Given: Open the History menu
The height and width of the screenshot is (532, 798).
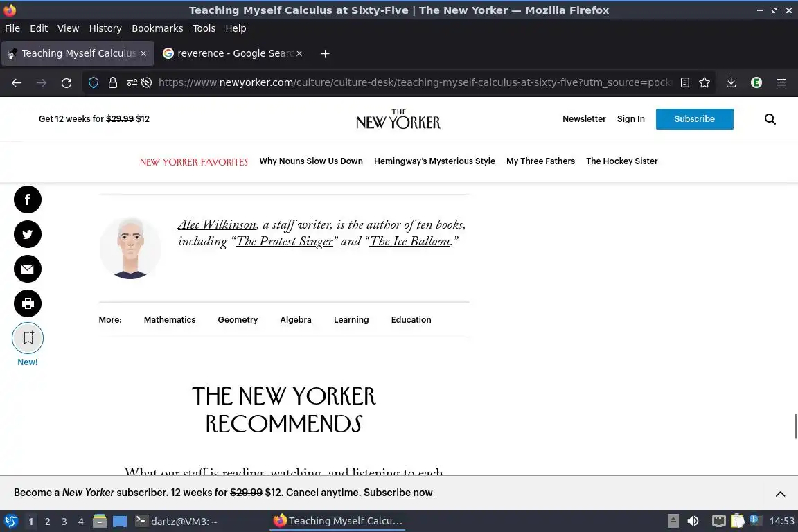Looking at the screenshot, I should coord(105,28).
